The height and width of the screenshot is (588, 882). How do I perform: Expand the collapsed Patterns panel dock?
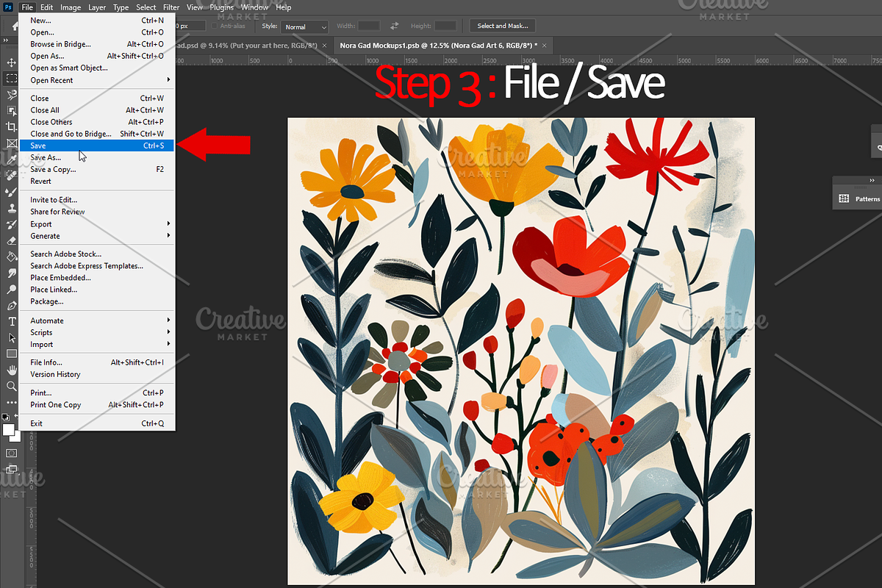(x=872, y=180)
